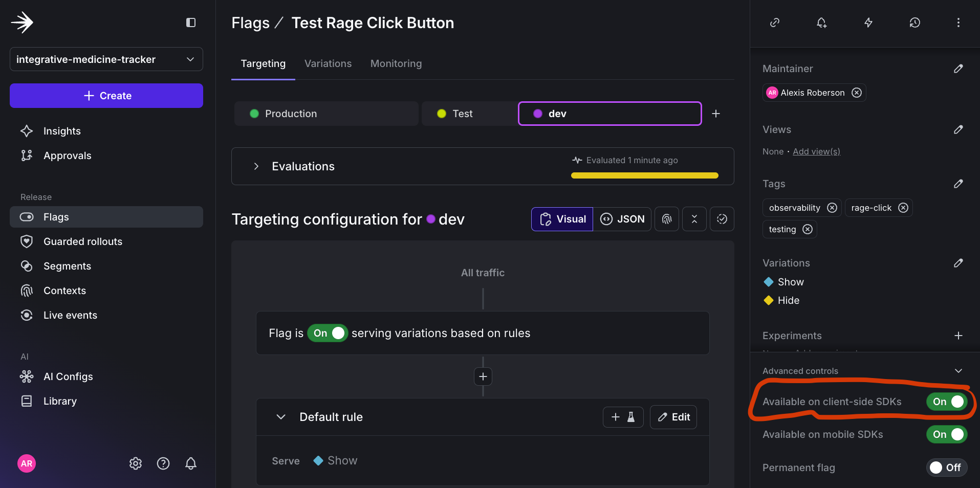Click the collapse-all chevrons icon
Viewport: 980px width, 488px height.
(x=694, y=218)
